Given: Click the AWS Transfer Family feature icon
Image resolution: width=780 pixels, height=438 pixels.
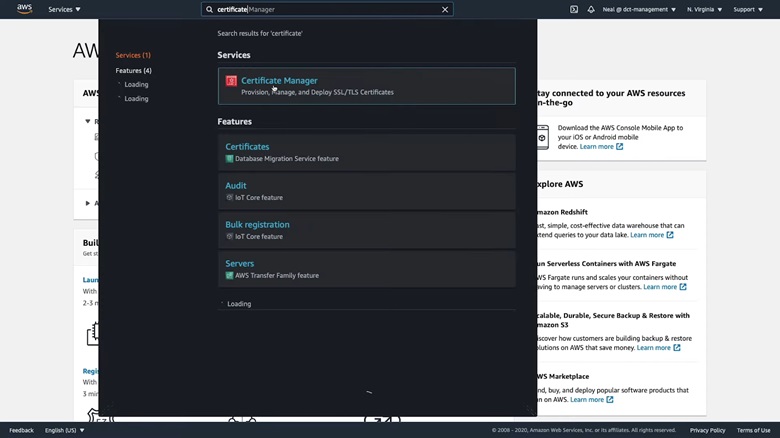Looking at the screenshot, I should coord(229,275).
